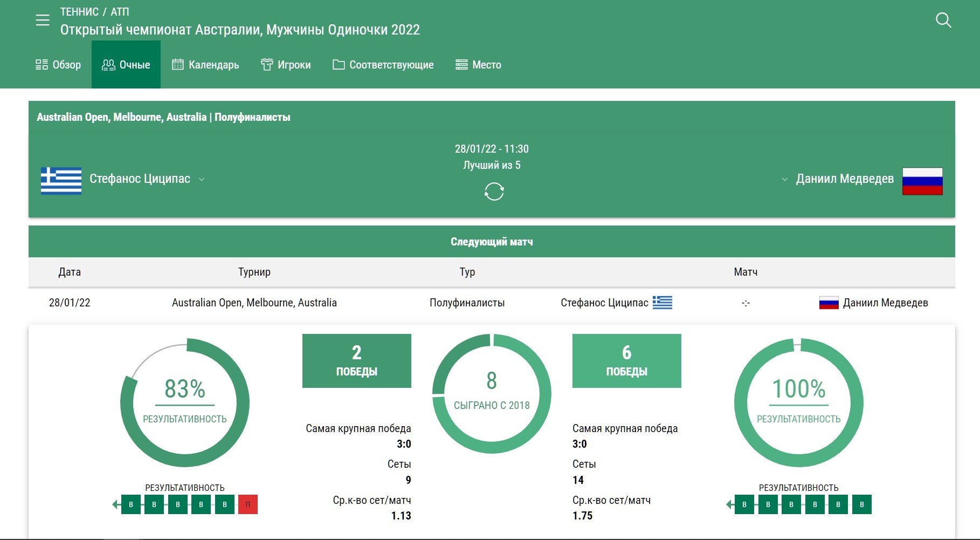Click the 2 ПОБЕДЫ box

[357, 361]
